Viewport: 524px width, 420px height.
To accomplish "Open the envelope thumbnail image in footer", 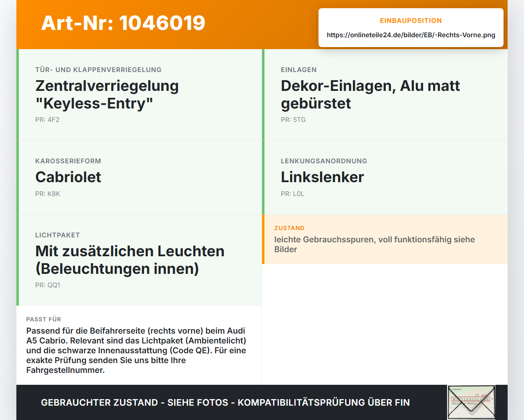I will [x=471, y=402].
